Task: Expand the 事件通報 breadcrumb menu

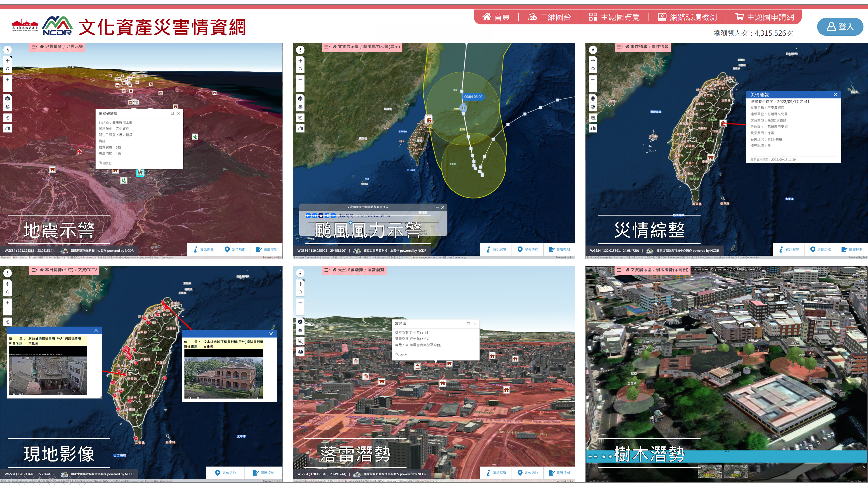Action: coord(619,47)
